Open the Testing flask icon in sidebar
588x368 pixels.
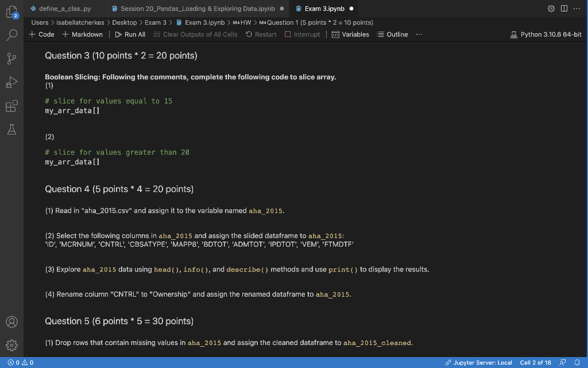pyautogui.click(x=11, y=129)
